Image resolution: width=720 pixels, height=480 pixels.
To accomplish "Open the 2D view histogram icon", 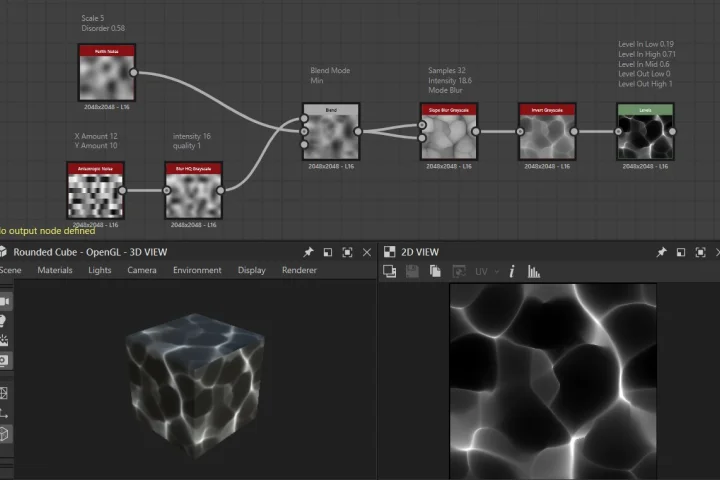I will click(533, 271).
